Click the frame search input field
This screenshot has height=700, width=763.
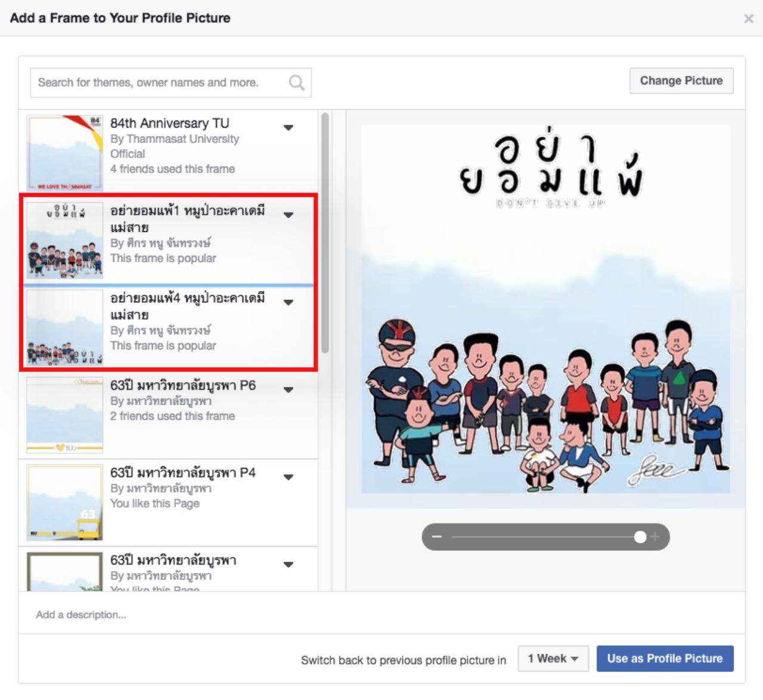click(158, 83)
